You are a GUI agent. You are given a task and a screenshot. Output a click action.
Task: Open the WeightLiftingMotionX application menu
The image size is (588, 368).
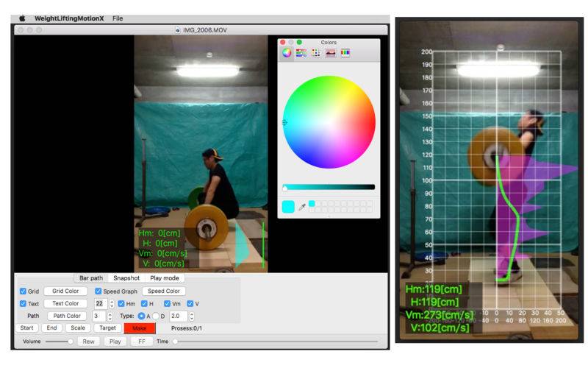pos(69,18)
